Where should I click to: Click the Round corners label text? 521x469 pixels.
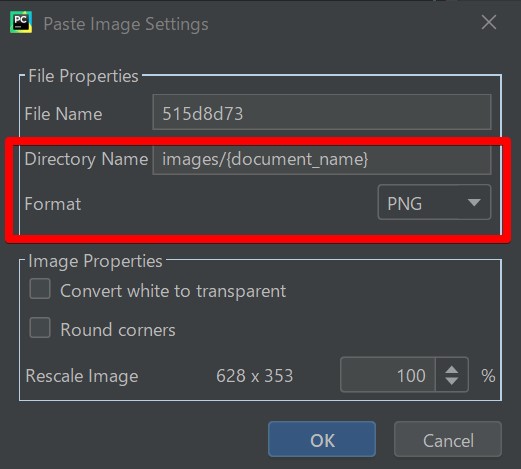118,330
